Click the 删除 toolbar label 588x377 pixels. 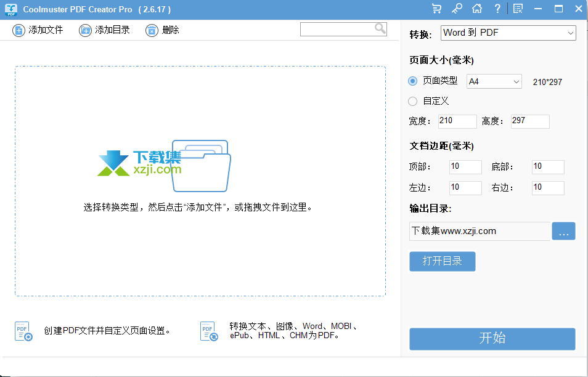click(x=171, y=30)
